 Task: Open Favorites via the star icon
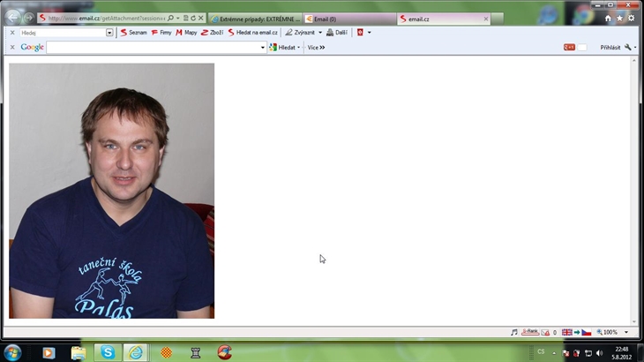tap(620, 18)
